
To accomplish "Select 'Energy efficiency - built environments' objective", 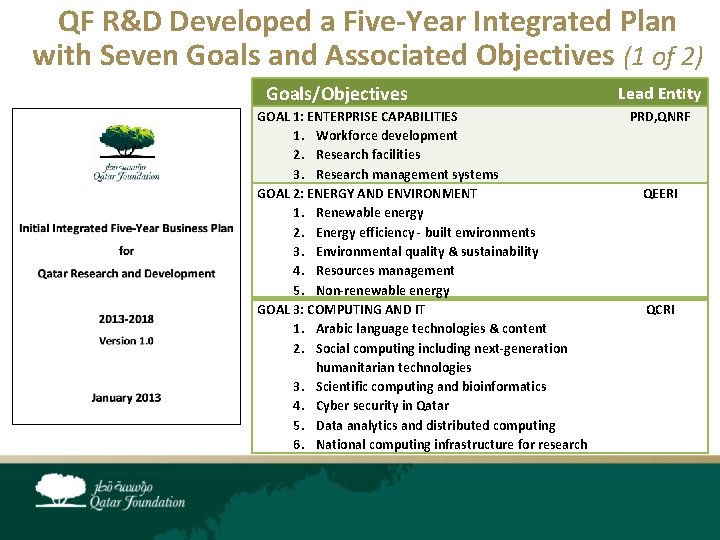I will (x=426, y=233).
